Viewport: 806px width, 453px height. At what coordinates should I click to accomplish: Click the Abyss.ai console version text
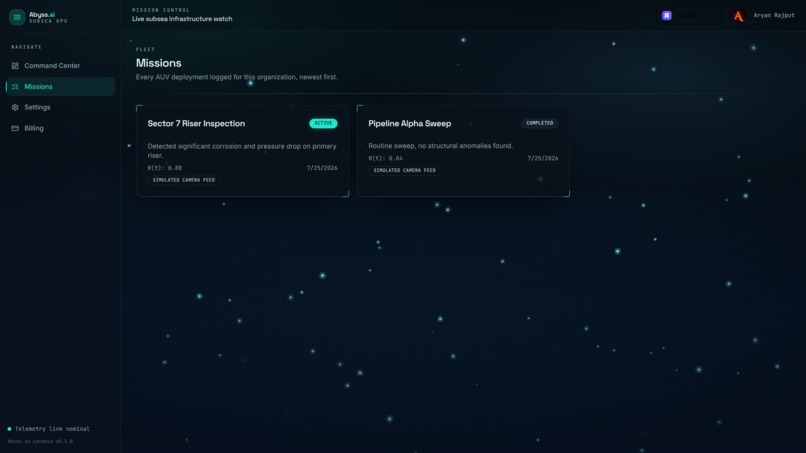tap(40, 441)
